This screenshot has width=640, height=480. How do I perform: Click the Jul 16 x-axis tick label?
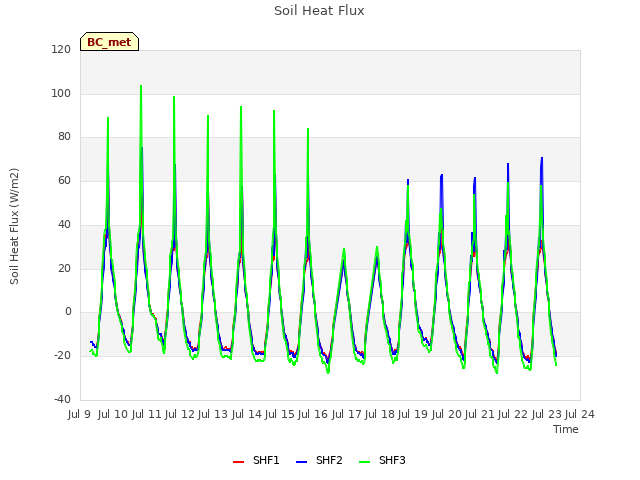(x=313, y=414)
